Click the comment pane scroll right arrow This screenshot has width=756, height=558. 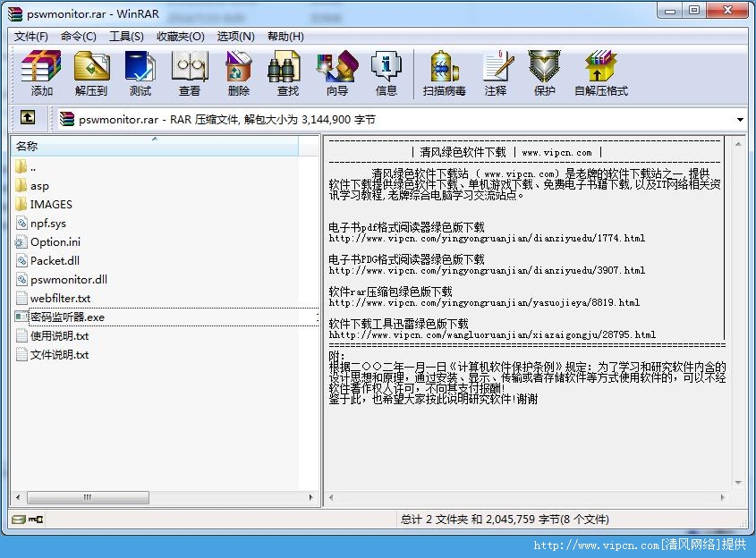[723, 497]
